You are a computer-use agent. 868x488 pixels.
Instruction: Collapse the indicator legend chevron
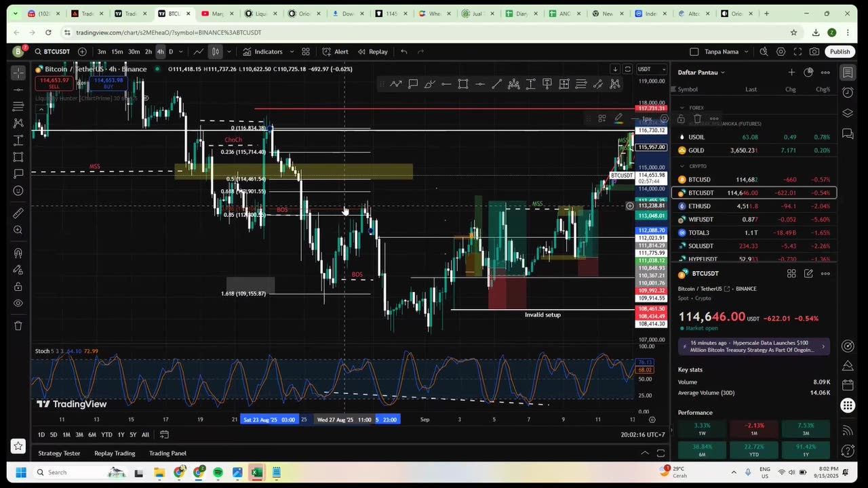[41, 110]
